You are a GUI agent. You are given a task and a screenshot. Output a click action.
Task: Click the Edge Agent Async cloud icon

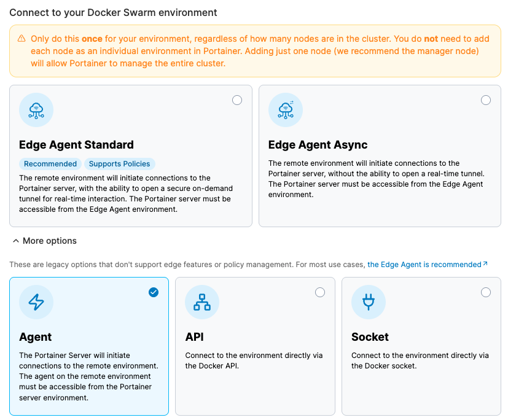pos(286,110)
